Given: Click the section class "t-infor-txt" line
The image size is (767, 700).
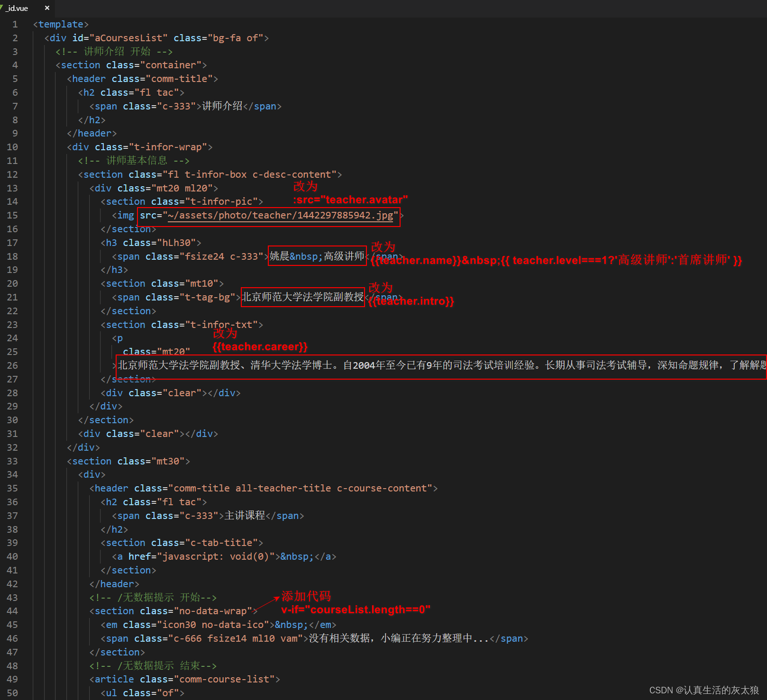Looking at the screenshot, I should click(182, 325).
